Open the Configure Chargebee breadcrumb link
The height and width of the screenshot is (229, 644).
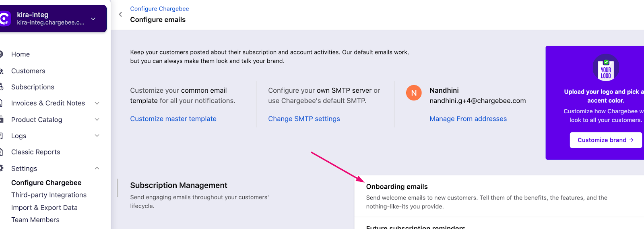pos(159,8)
